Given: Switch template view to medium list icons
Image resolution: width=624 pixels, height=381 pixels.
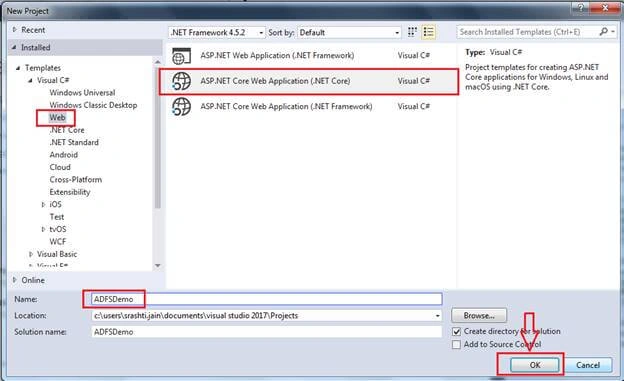Looking at the screenshot, I should tap(428, 32).
